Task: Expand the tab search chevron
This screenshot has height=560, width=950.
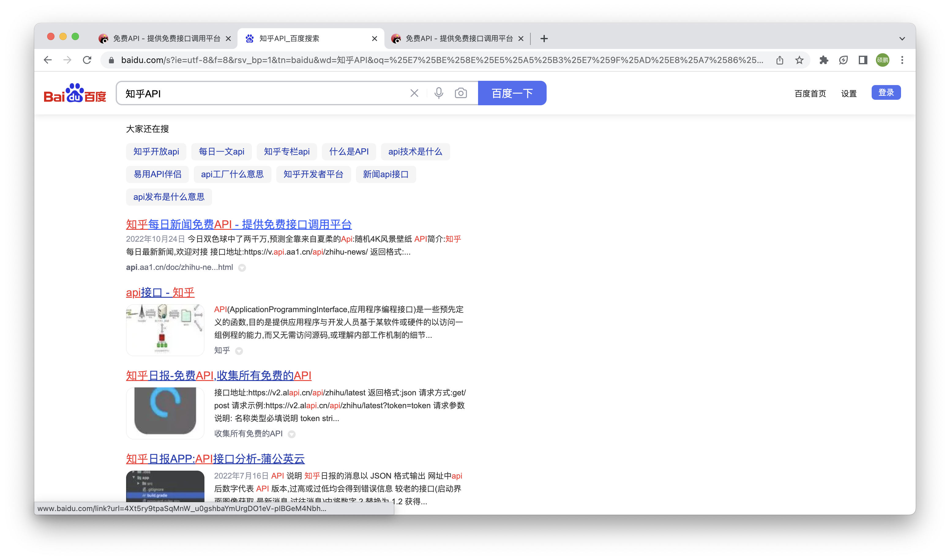Action: tap(902, 39)
